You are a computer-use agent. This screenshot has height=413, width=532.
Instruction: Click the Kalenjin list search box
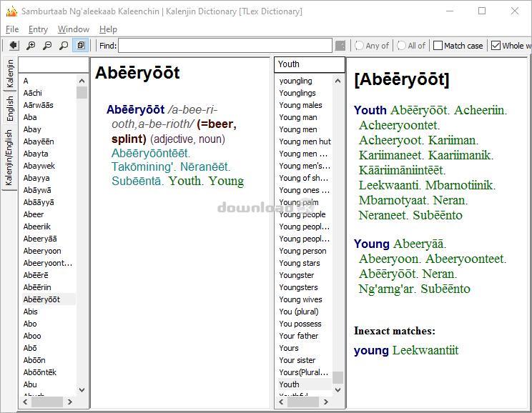pyautogui.click(x=54, y=65)
